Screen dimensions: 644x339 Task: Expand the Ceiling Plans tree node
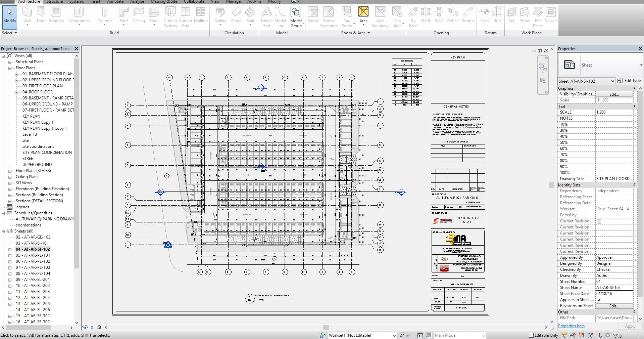click(10, 177)
